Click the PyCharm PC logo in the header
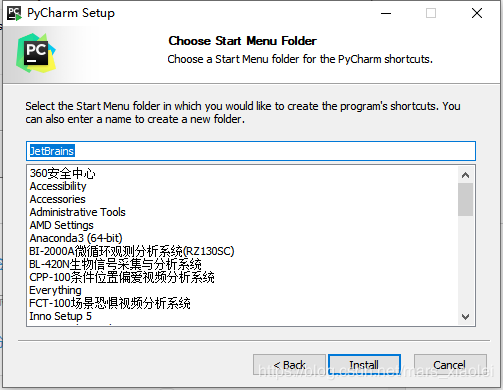The height and width of the screenshot is (390, 503). tap(36, 53)
